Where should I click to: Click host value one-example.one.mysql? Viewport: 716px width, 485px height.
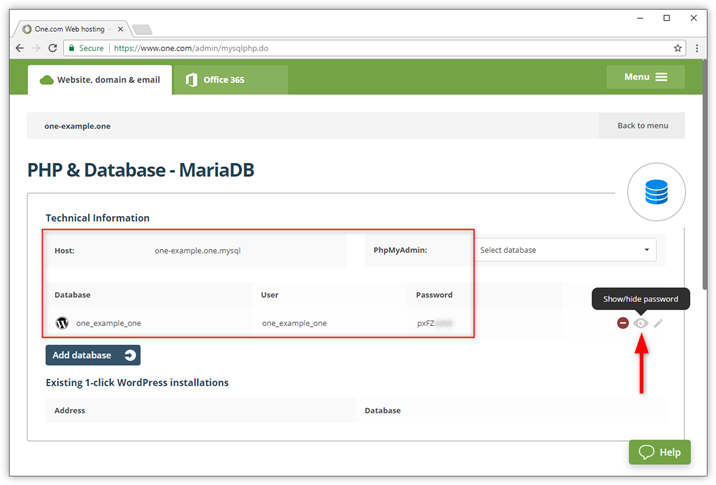[197, 250]
